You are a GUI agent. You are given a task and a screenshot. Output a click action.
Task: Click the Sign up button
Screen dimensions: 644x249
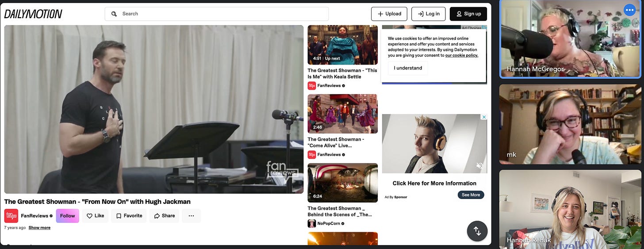click(468, 14)
